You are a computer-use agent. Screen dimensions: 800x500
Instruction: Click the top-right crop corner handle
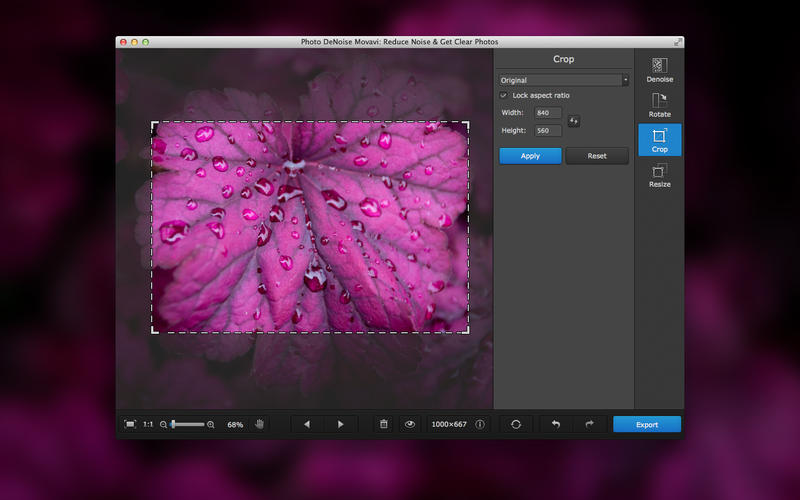tap(466, 124)
